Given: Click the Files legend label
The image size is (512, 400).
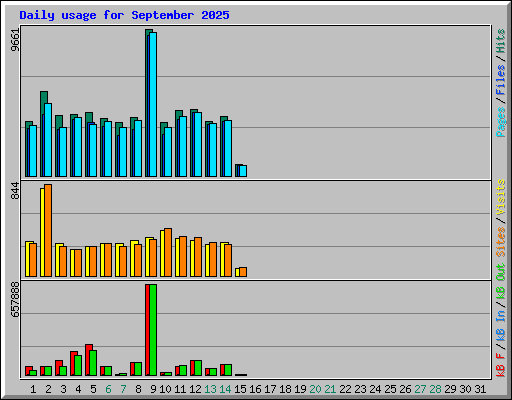Looking at the screenshot, I should (501, 79).
